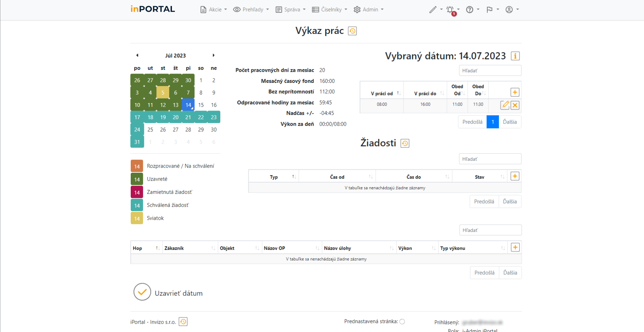Image resolution: width=644 pixels, height=332 pixels.
Task: Add a new request in the Žiadosti table
Action: 515,176
